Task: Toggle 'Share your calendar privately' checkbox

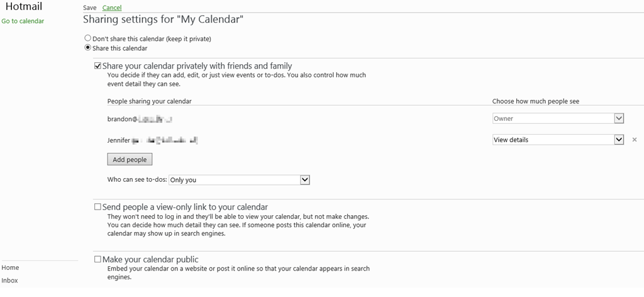Action: (x=97, y=65)
